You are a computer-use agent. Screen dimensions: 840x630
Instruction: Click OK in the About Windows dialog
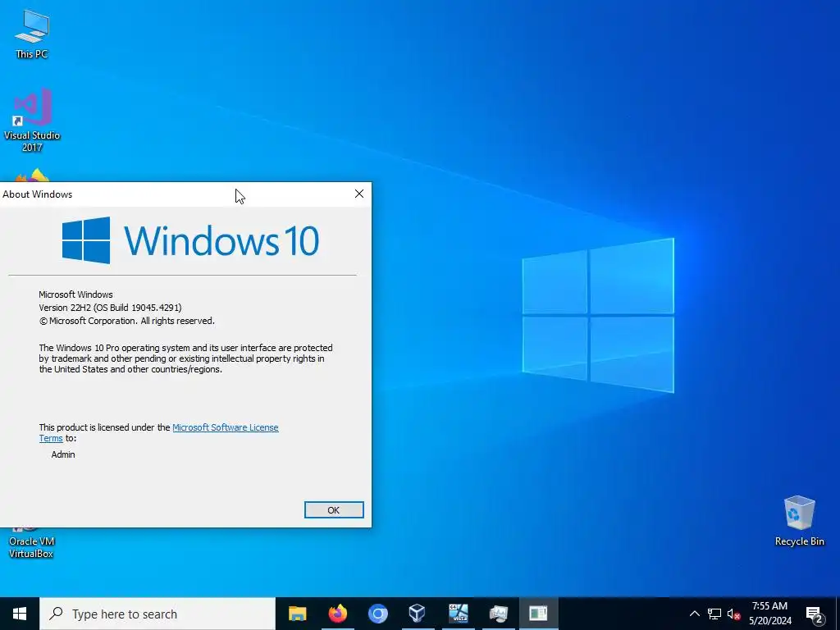coord(334,510)
